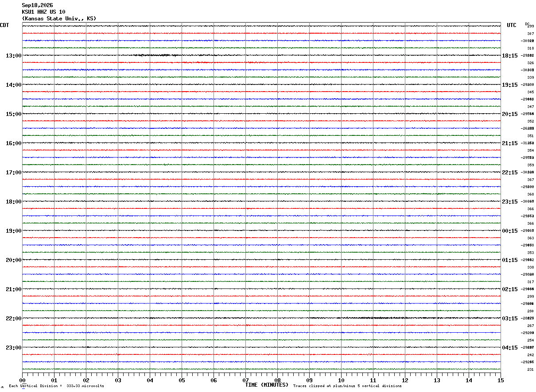Click the vertical division microvolts note
Image resolution: width=536 pixels, height=392 pixels.
[56, 386]
